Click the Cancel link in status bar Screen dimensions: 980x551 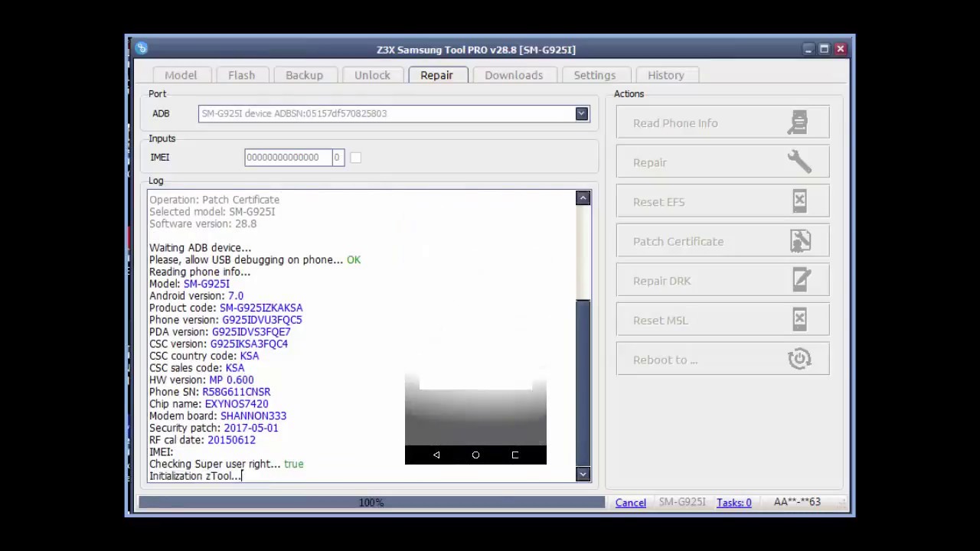(631, 503)
